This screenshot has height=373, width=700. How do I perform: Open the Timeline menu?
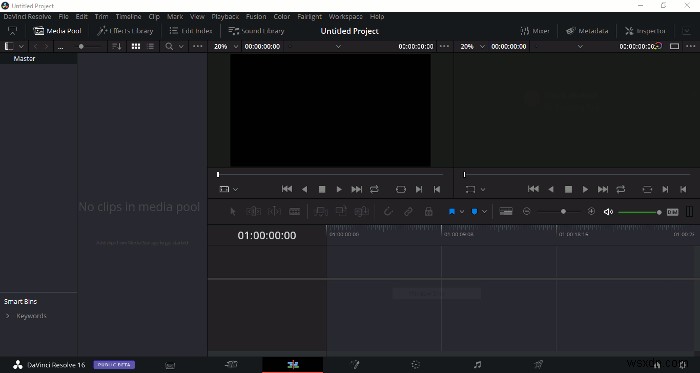(x=128, y=17)
